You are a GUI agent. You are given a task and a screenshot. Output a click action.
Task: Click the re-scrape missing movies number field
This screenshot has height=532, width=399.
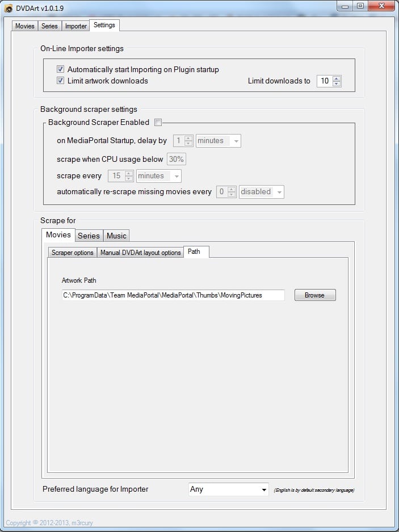click(x=222, y=192)
